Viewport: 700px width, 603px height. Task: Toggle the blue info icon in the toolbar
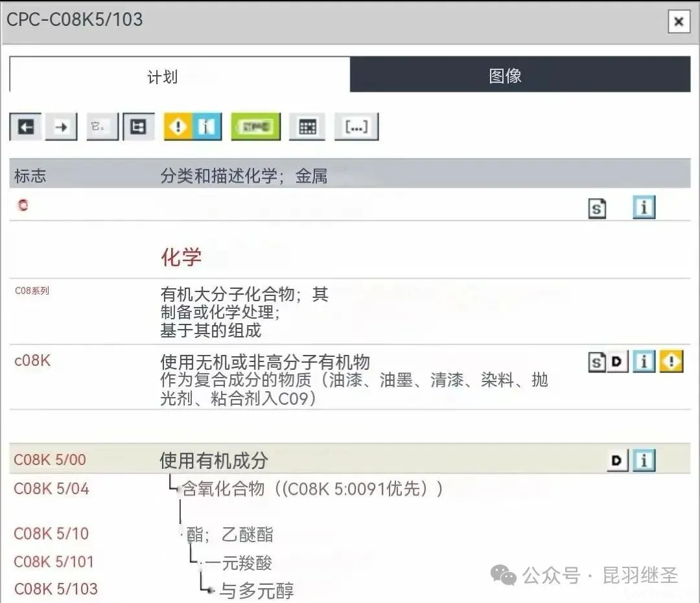207,127
